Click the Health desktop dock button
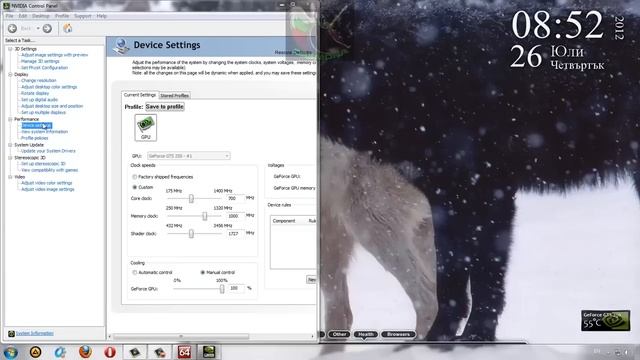Viewport: 640px width, 360px height. click(x=365, y=334)
